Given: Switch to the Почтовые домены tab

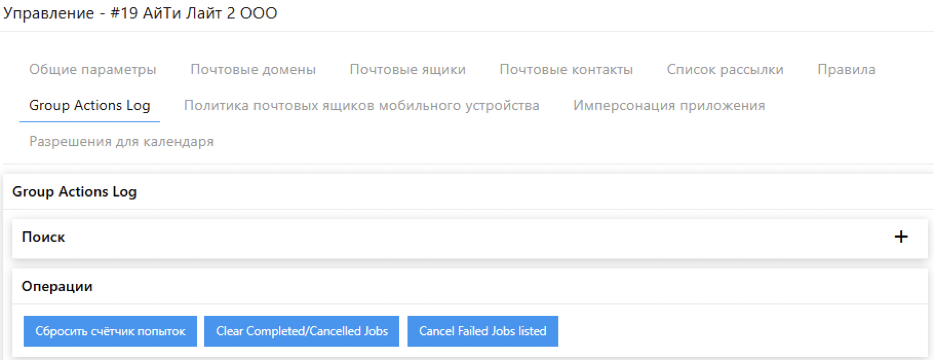Looking at the screenshot, I should (253, 70).
